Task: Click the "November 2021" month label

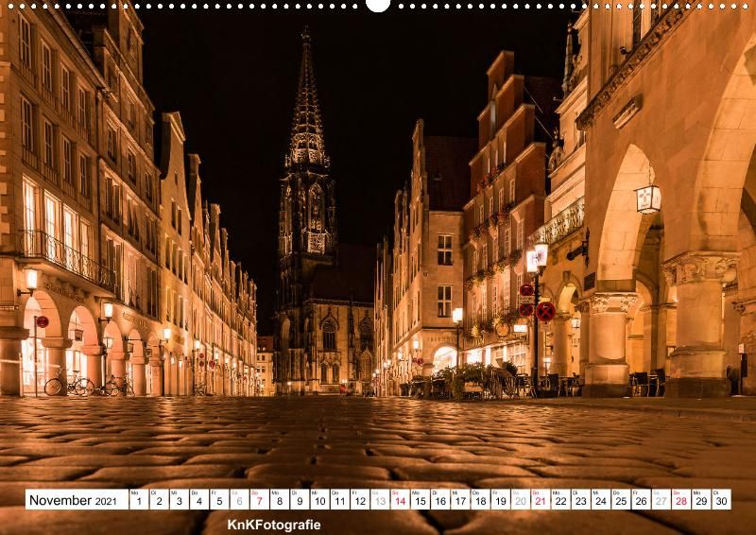Action: (x=74, y=500)
